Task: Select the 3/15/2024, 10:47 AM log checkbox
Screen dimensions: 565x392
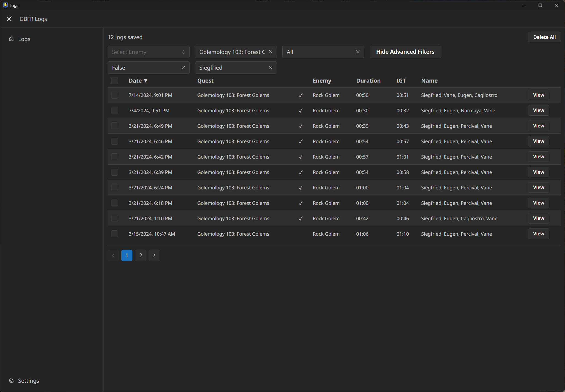Action: pos(114,234)
